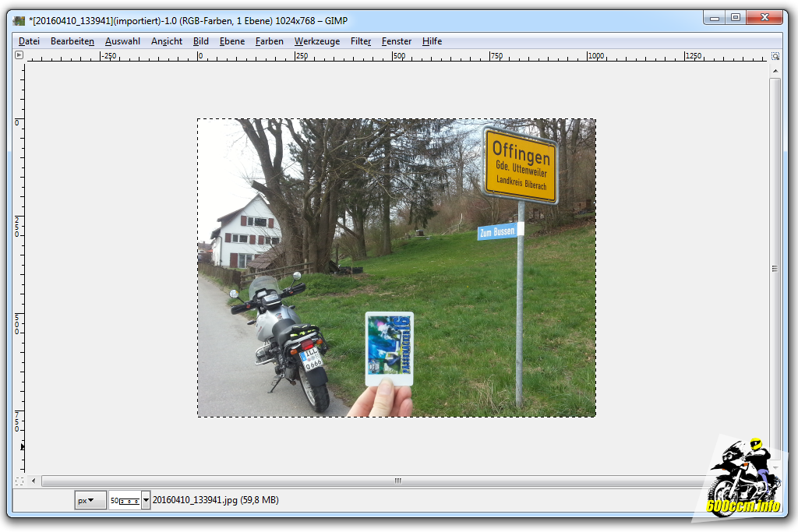Maximize the GIMP window
798x532 pixels.
[735, 17]
